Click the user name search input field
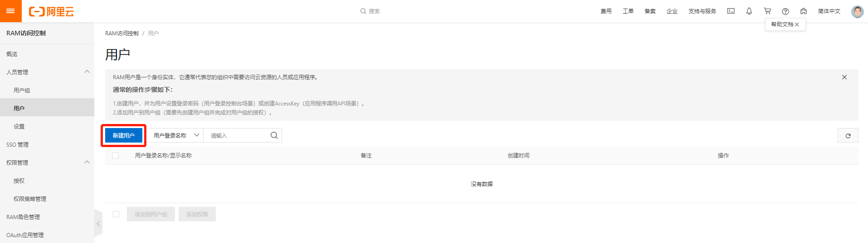The height and width of the screenshot is (243, 868). tap(238, 135)
